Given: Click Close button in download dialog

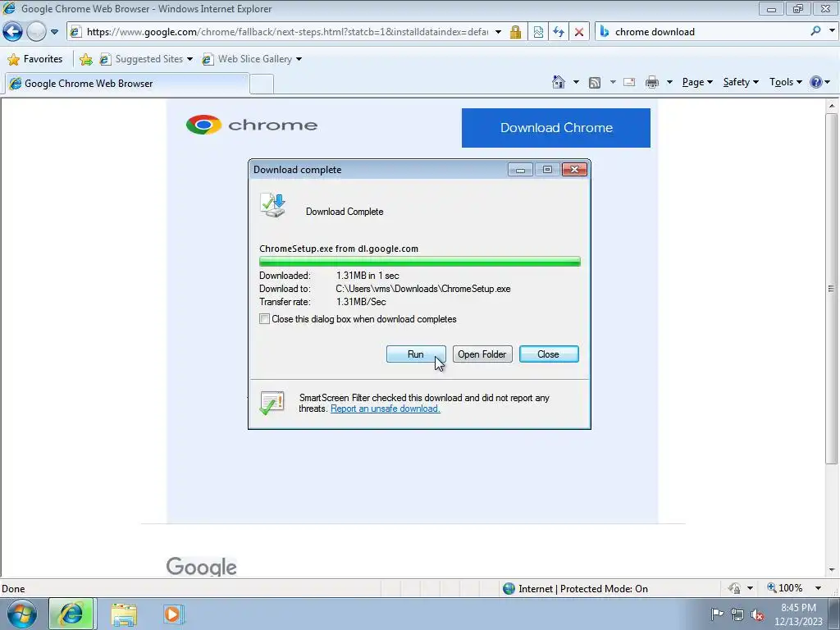Looking at the screenshot, I should 549,354.
